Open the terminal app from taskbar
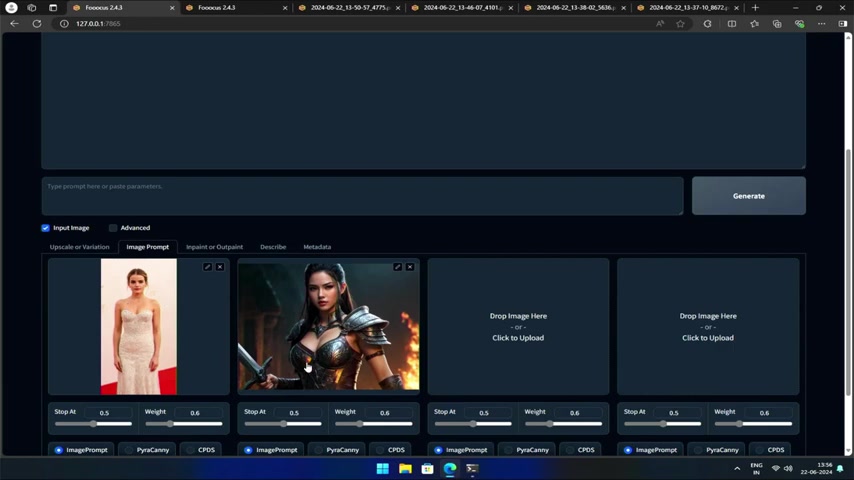Screen dimensions: 854x480 point(472,469)
